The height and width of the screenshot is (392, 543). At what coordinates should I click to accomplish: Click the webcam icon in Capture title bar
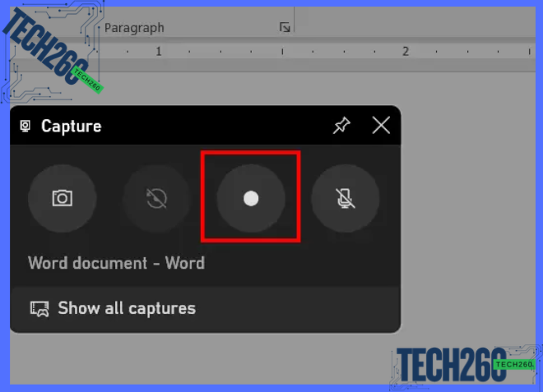coord(26,127)
